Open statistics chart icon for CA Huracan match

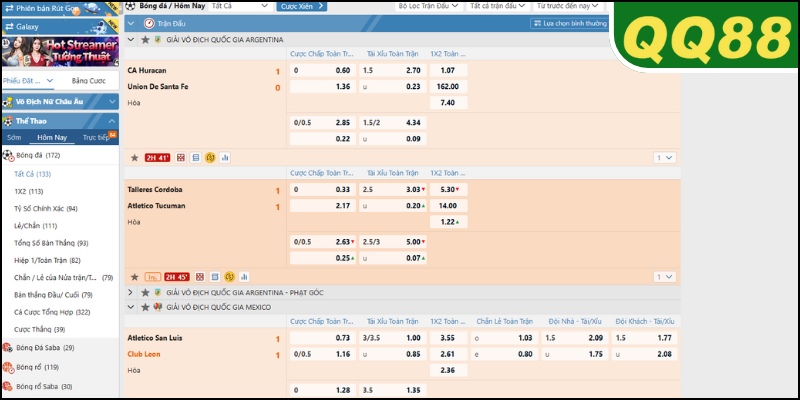[225, 158]
